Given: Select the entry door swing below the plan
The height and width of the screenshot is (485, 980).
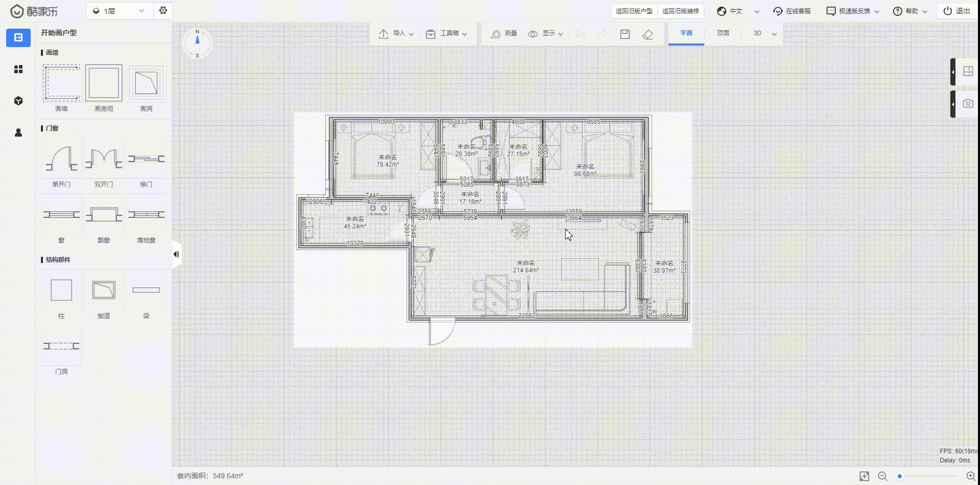Looking at the screenshot, I should coord(442,332).
